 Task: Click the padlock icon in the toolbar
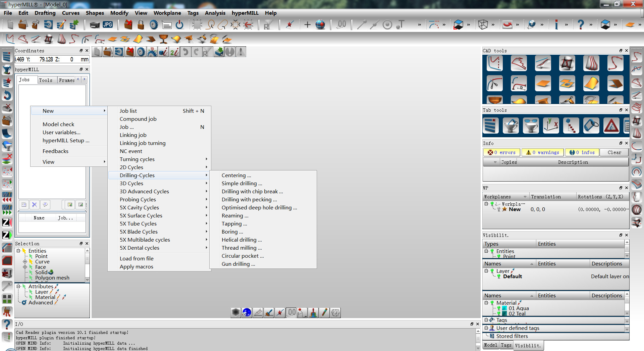coord(141,24)
